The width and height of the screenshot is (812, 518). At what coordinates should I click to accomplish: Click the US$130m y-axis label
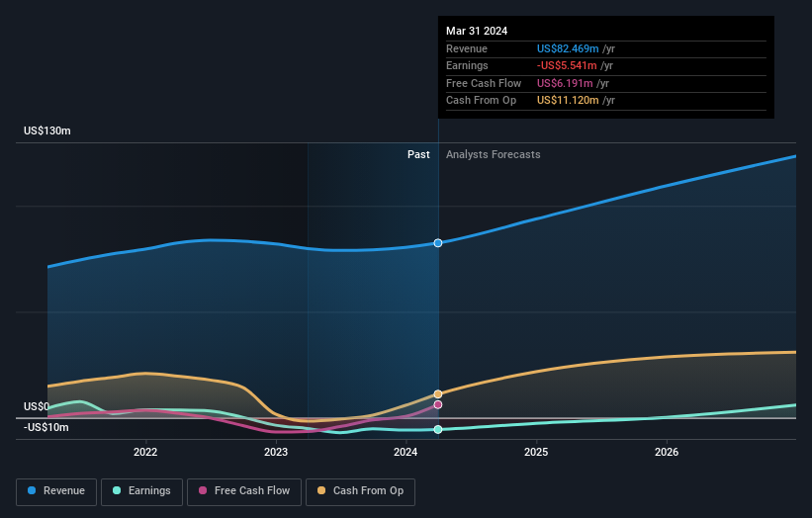47,130
